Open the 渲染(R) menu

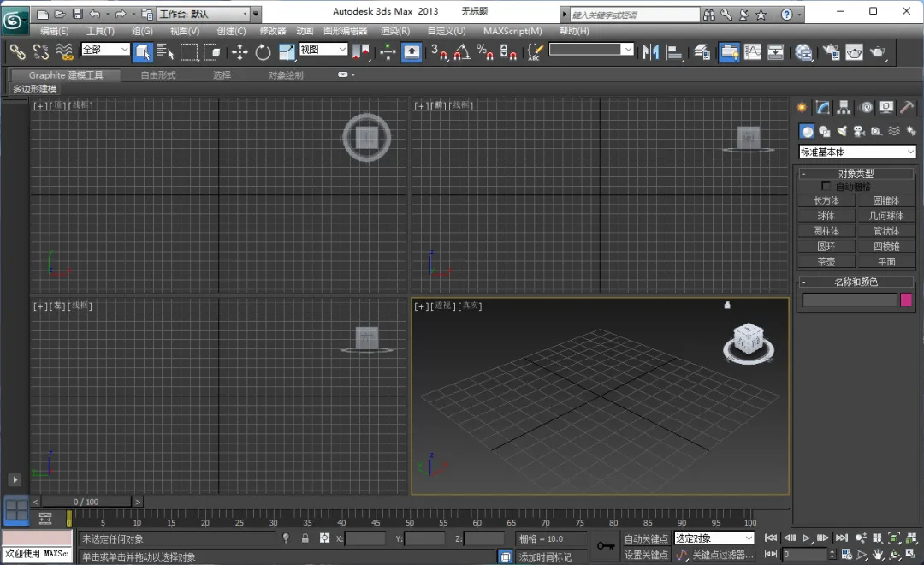click(394, 31)
